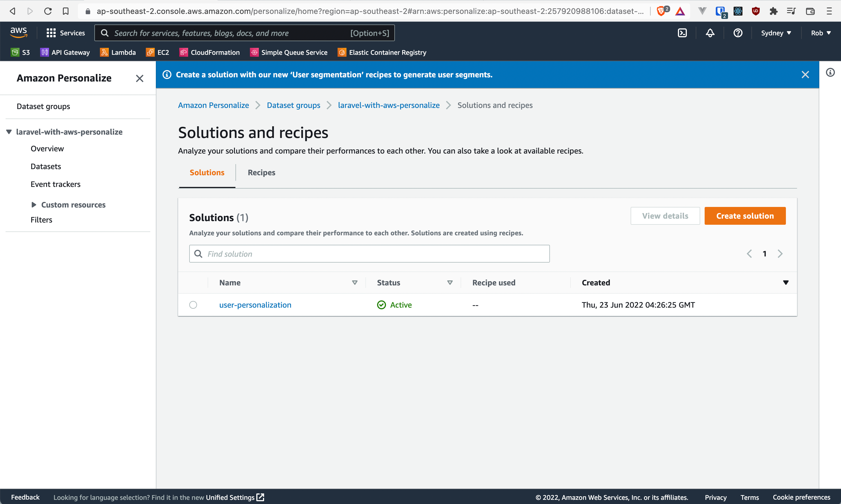Expand the Custom resources section
This screenshot has height=504, width=841.
pyautogui.click(x=34, y=204)
